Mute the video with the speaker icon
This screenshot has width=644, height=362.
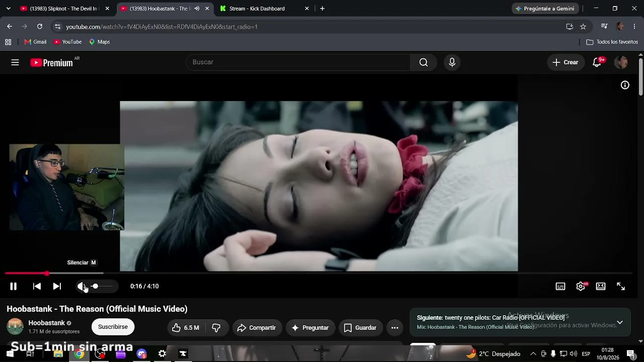coord(81,286)
